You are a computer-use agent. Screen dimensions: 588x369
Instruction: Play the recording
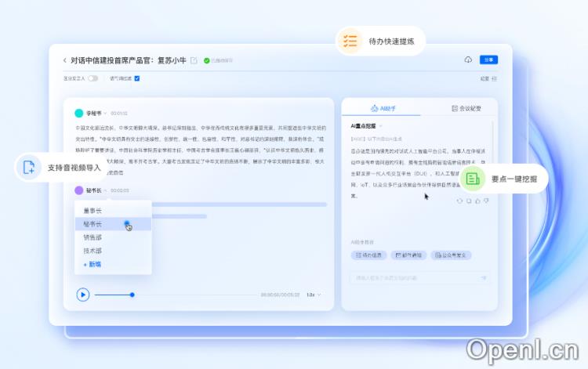(83, 295)
